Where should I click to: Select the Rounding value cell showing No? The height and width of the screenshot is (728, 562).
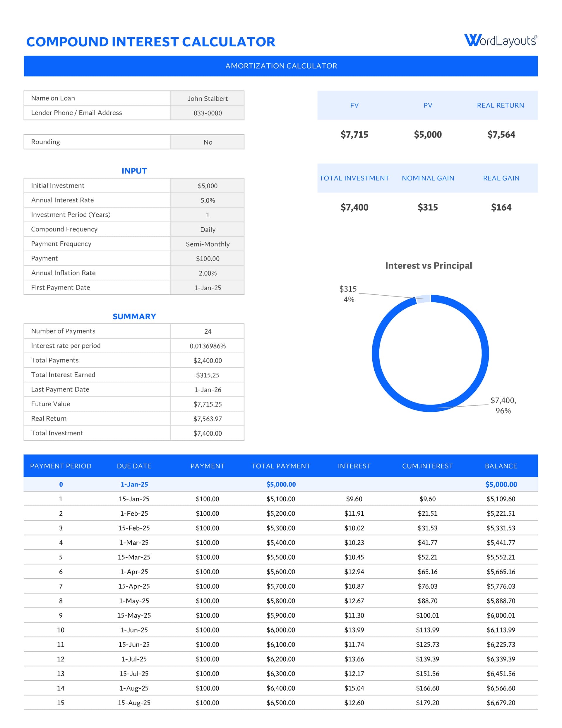tap(207, 142)
